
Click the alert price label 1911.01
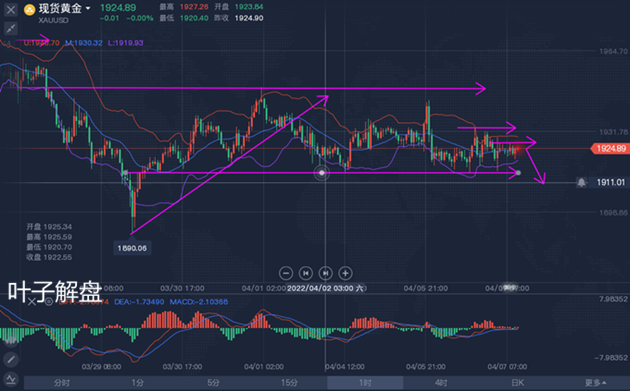[611, 182]
